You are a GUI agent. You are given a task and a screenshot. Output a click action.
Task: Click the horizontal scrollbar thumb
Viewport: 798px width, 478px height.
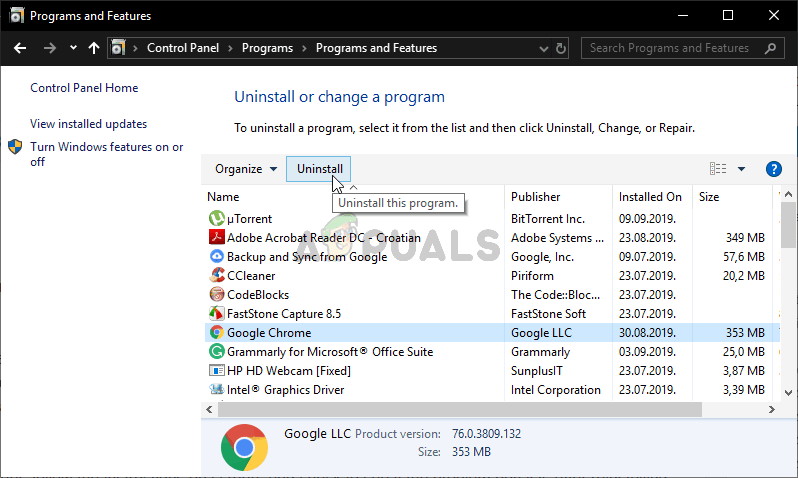pyautogui.click(x=460, y=409)
